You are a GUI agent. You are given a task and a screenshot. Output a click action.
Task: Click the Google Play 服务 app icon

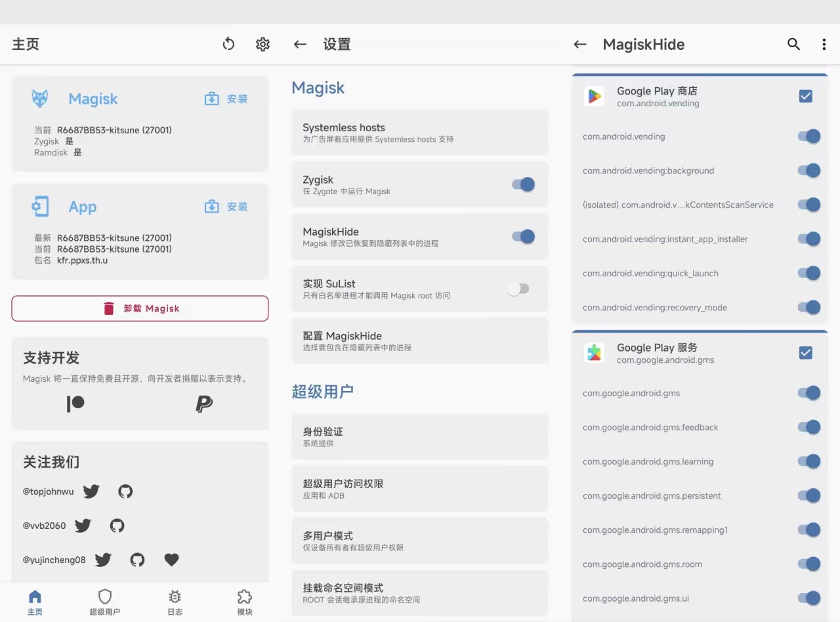(595, 353)
